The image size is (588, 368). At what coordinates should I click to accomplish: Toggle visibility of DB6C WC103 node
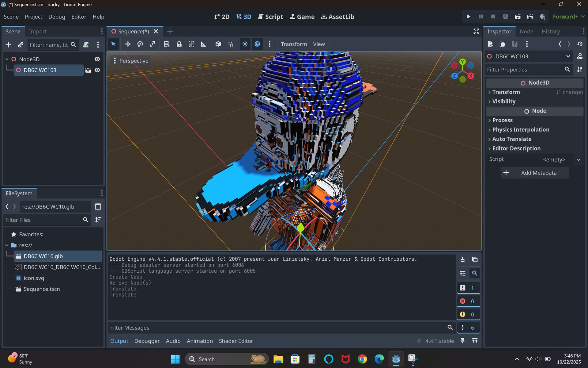(97, 70)
